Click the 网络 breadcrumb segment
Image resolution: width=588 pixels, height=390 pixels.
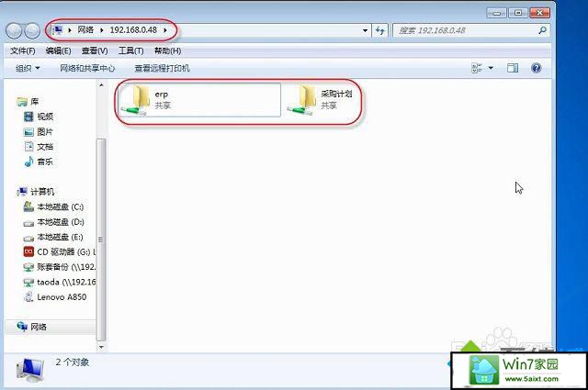click(85, 30)
